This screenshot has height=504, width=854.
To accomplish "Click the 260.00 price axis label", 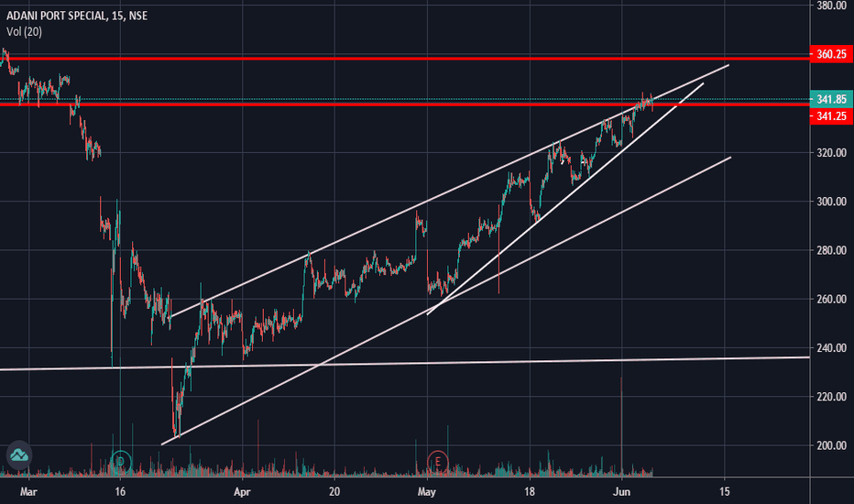I will 831,299.
